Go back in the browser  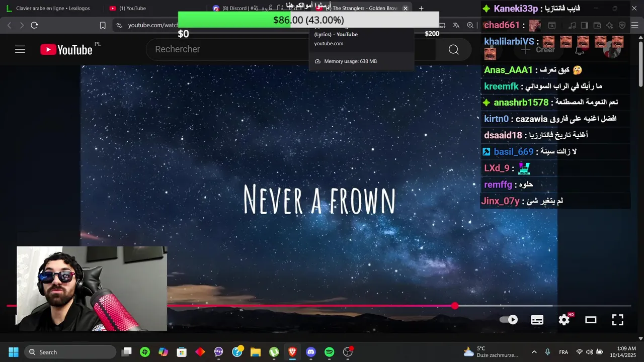(9, 25)
